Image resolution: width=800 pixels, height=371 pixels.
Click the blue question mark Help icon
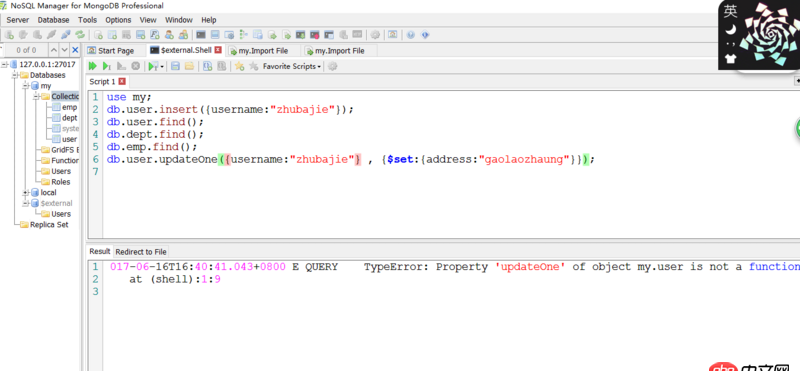click(411, 35)
